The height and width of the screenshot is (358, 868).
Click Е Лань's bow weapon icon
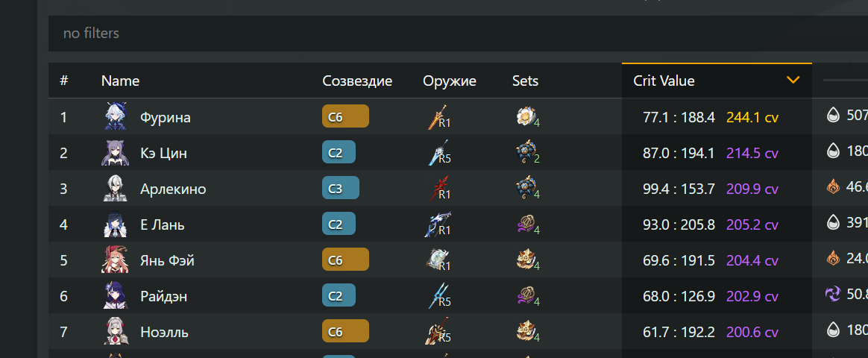click(x=437, y=224)
